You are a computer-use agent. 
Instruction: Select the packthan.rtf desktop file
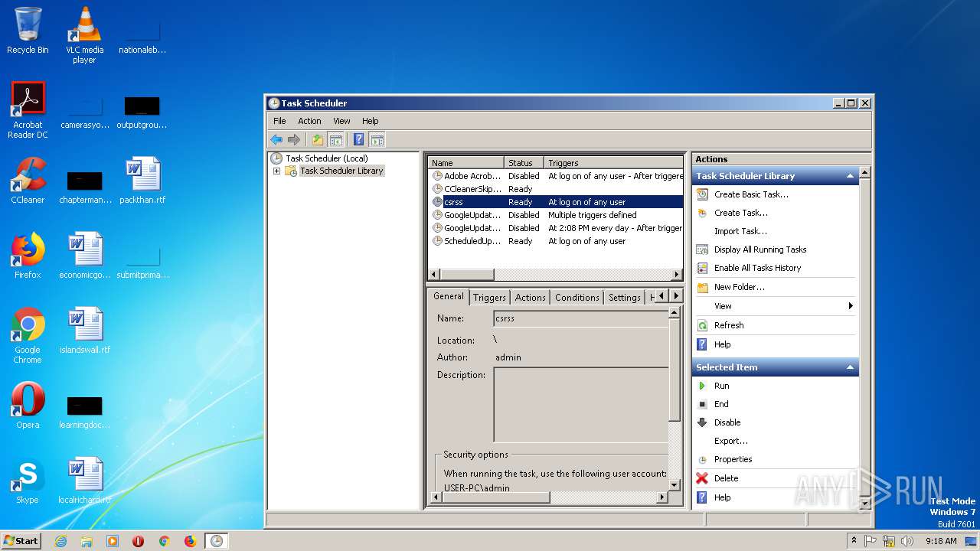coord(142,181)
